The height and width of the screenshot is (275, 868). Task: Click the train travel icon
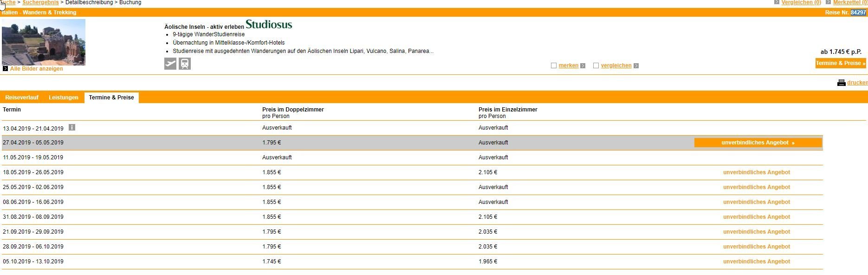185,64
